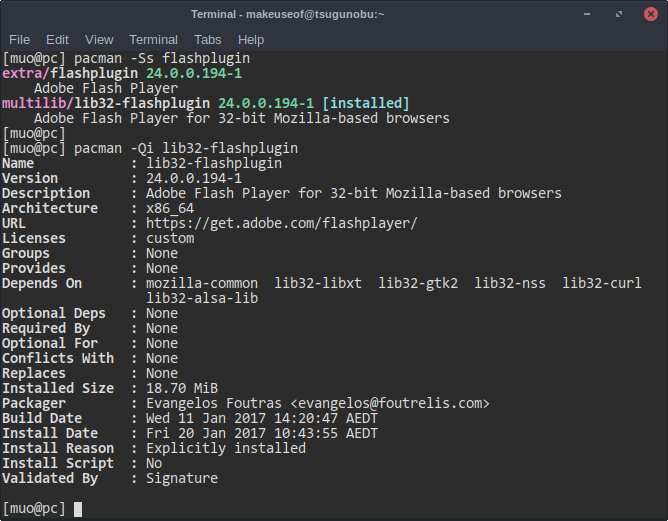This screenshot has height=521, width=668.
Task: Open the Edit menu
Action: tap(57, 39)
